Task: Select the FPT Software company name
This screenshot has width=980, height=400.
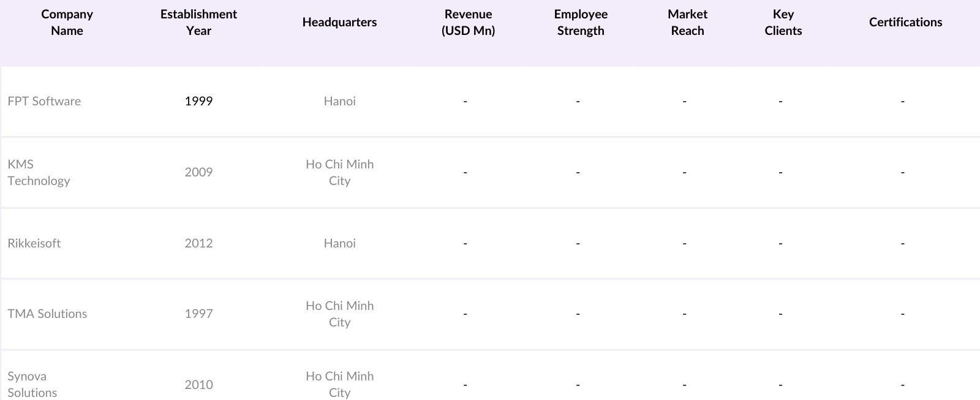Action: click(44, 102)
